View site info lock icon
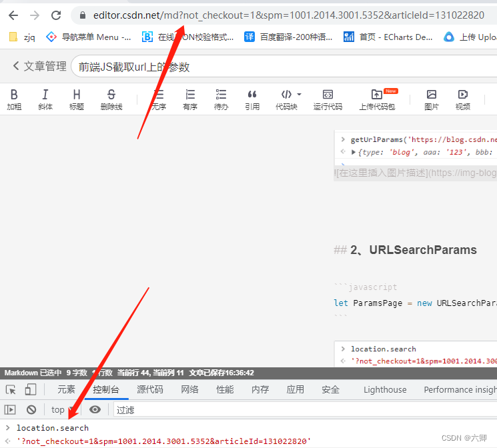The image size is (497, 448). (x=83, y=15)
